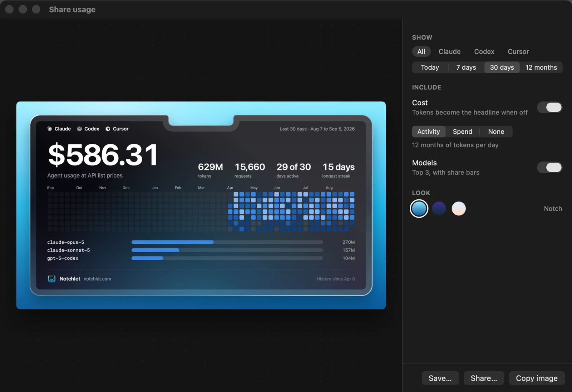The image size is (572, 392).
Task: Click the Copy image button
Action: coord(537,378)
